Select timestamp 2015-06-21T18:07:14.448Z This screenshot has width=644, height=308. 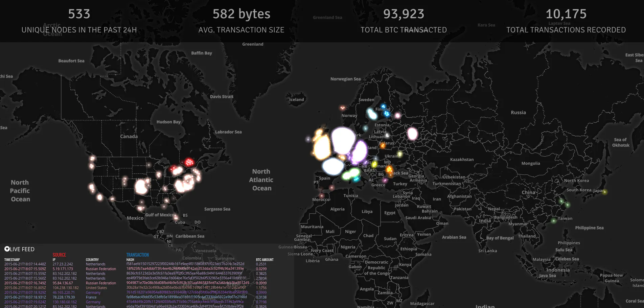(25, 264)
